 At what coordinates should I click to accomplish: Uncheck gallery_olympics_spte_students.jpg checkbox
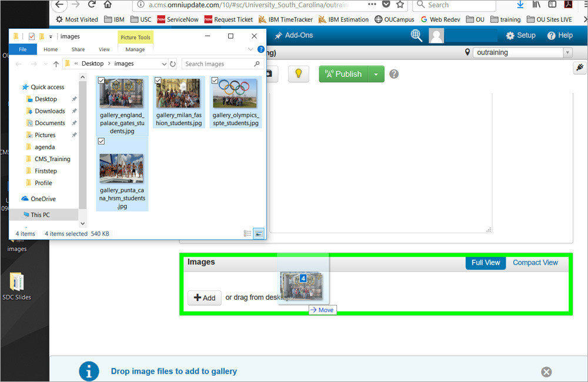[215, 81]
